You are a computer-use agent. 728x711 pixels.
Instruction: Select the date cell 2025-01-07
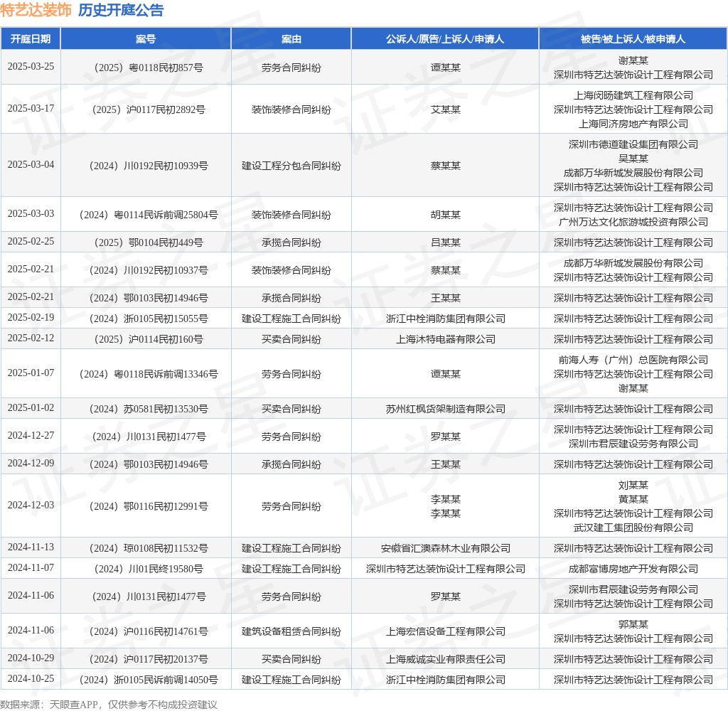[31, 373]
